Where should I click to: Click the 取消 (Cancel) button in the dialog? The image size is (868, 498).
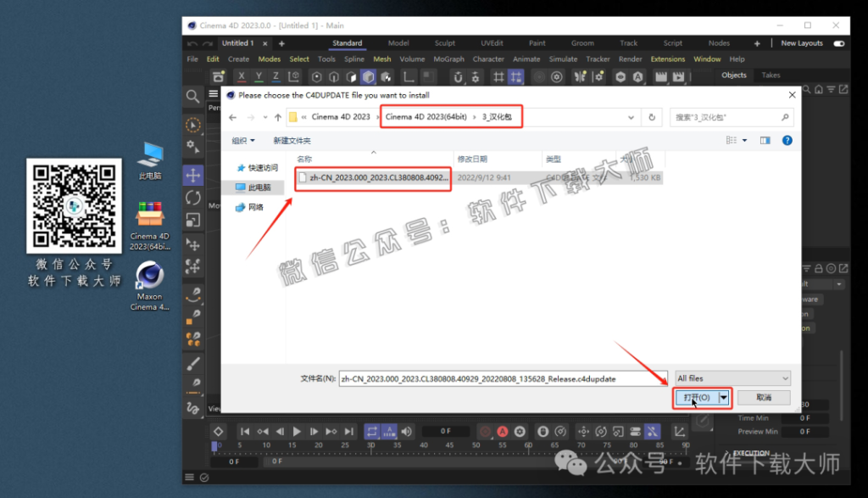763,397
